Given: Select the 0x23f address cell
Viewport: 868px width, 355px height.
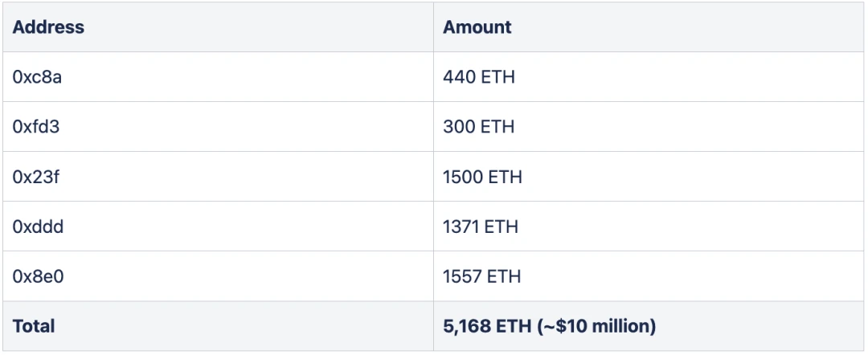Looking at the screenshot, I should pos(36,177).
